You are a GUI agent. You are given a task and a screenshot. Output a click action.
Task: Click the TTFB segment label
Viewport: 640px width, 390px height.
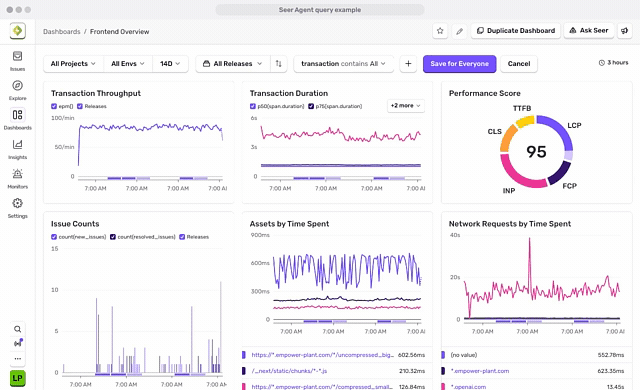(522, 108)
